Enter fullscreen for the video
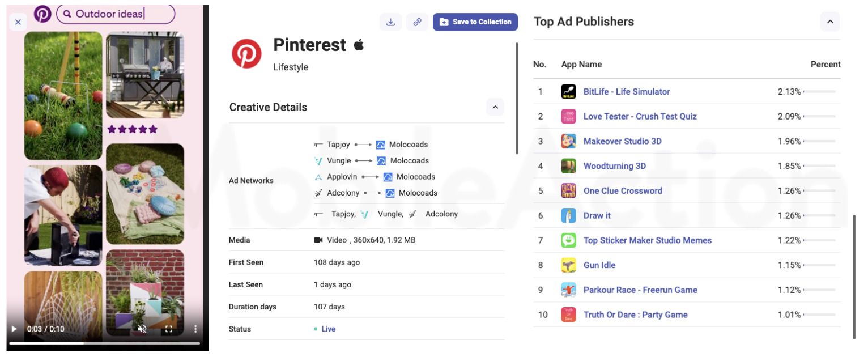This screenshot has height=357, width=868. tap(169, 329)
